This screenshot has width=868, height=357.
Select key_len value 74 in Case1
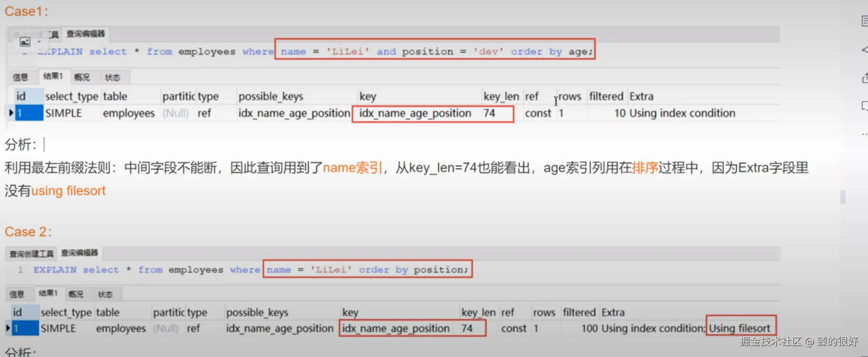point(489,113)
